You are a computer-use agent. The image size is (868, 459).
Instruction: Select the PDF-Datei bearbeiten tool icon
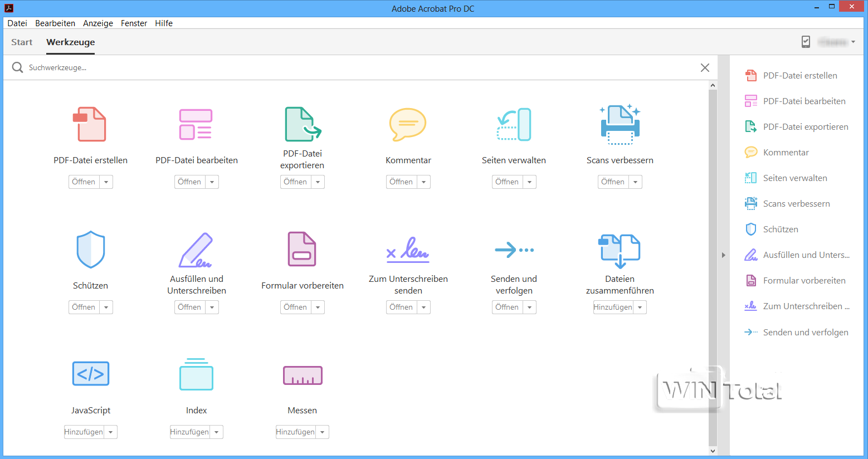(196, 124)
